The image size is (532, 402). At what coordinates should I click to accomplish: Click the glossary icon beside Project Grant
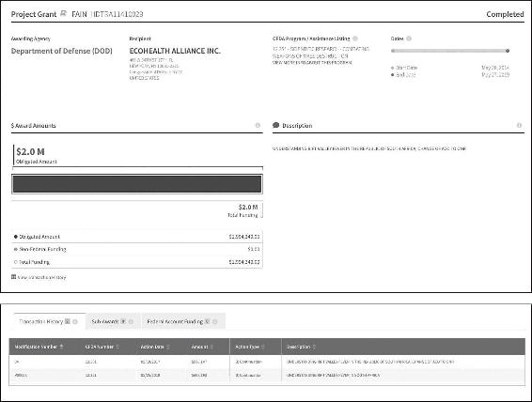[63, 13]
